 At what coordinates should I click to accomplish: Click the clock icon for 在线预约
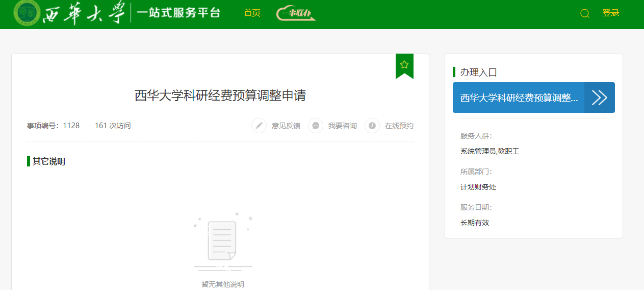point(372,126)
